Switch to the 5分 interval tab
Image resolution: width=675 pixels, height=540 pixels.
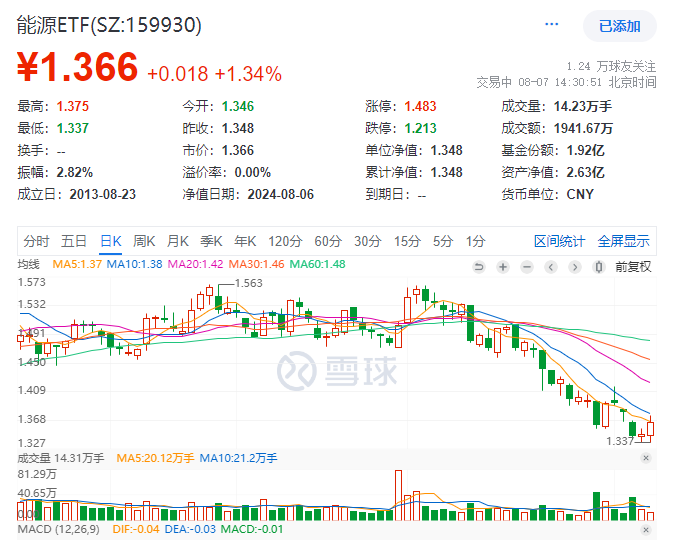(443, 241)
